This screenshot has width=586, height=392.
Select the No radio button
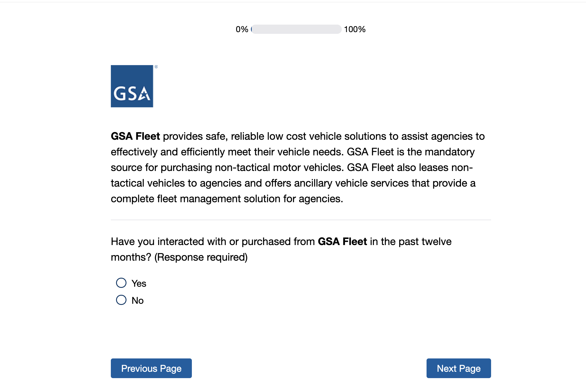click(x=121, y=300)
